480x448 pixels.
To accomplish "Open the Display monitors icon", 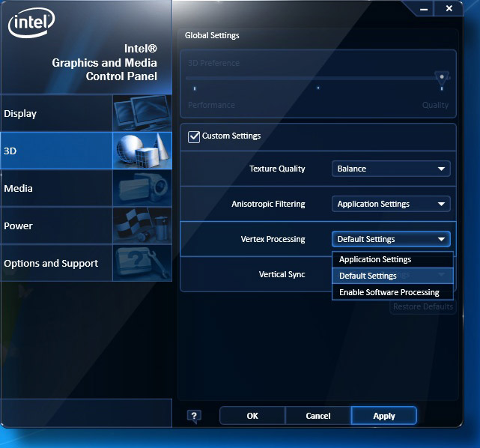I will click(x=142, y=113).
